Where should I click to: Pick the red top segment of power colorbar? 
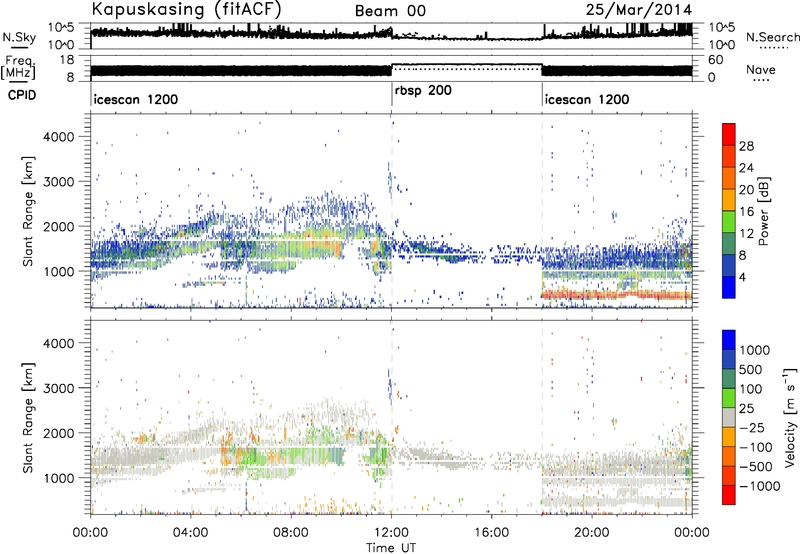click(x=729, y=134)
